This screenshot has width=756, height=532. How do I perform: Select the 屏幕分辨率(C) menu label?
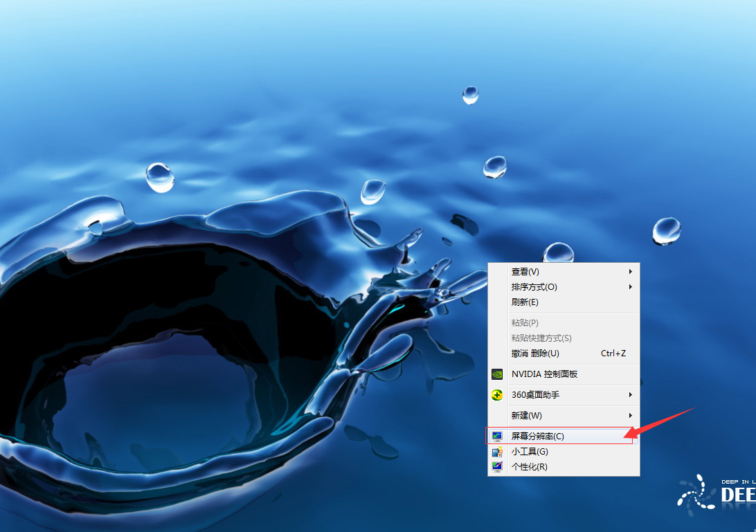[537, 437]
